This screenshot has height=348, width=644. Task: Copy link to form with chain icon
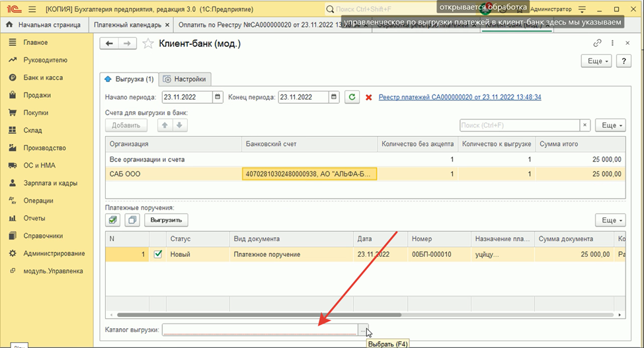[597, 43]
